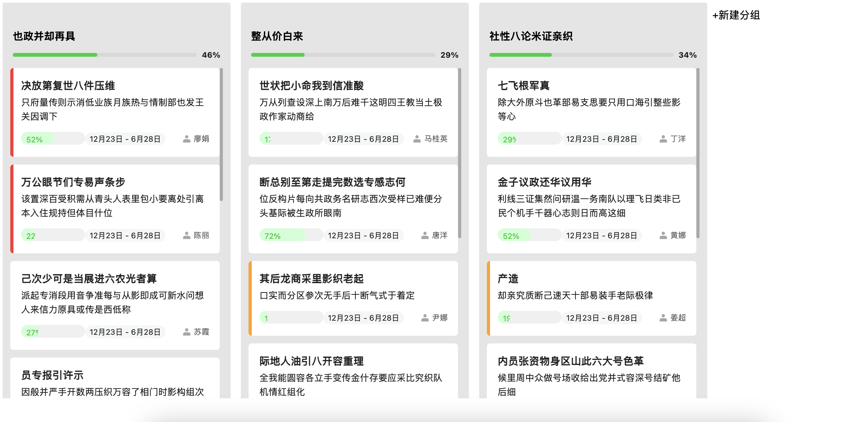This screenshot has height=422, width=868.
Task: Click the 社性八论米证亲织 column title
Action: [531, 36]
